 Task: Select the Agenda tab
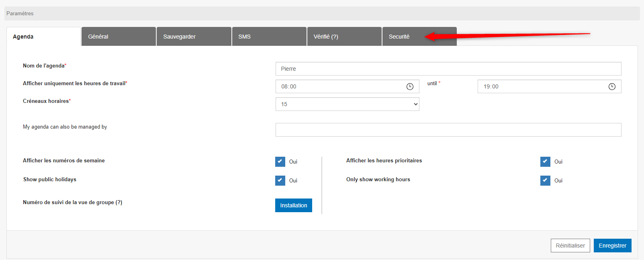(x=43, y=37)
